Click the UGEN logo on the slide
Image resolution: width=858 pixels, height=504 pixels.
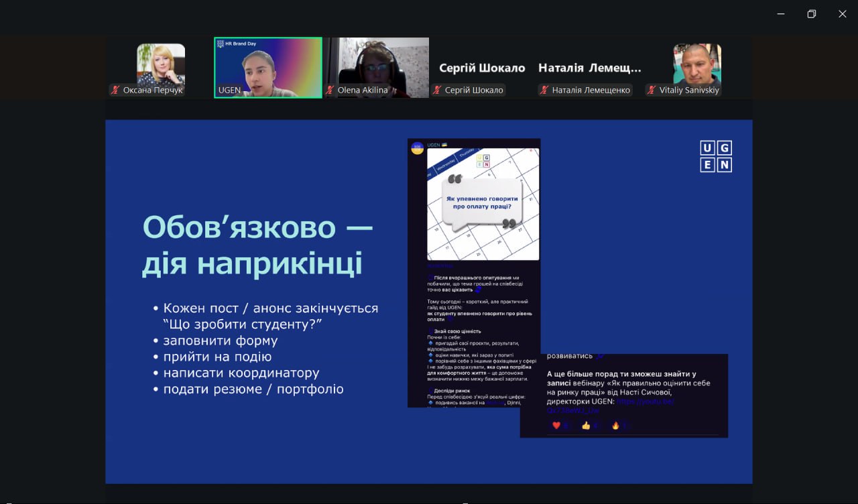[715, 156]
